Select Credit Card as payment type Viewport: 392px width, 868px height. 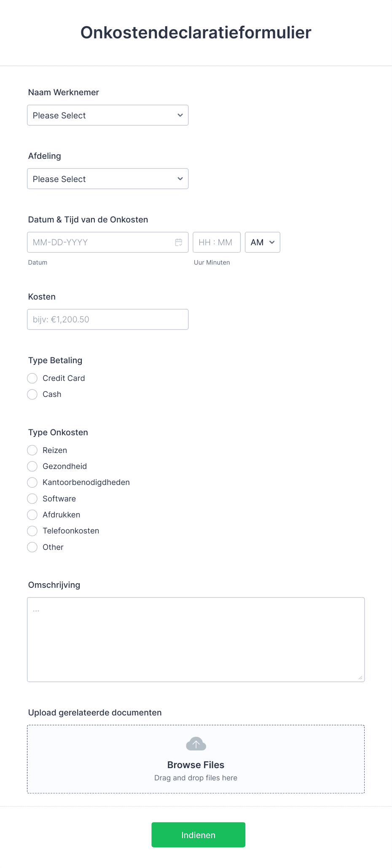tap(32, 378)
